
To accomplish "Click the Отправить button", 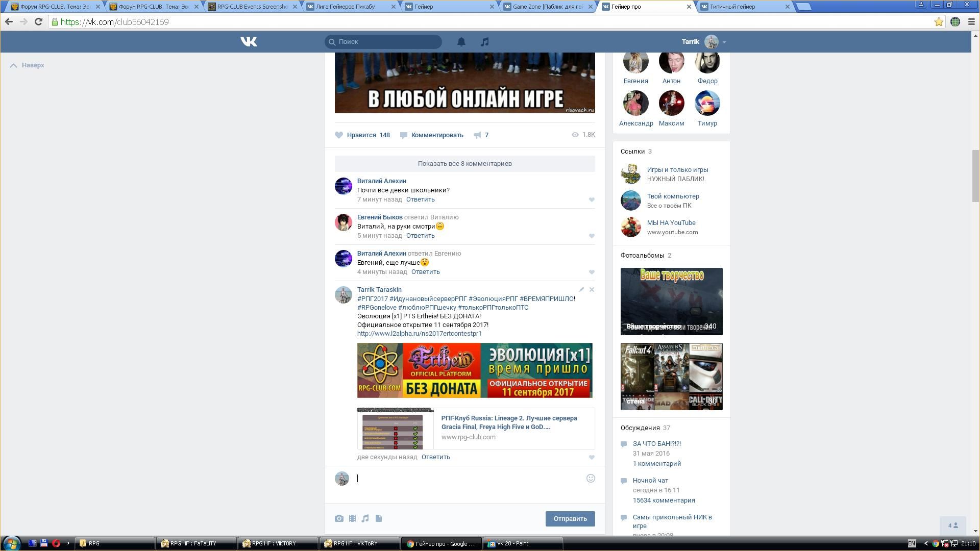I will 570,519.
